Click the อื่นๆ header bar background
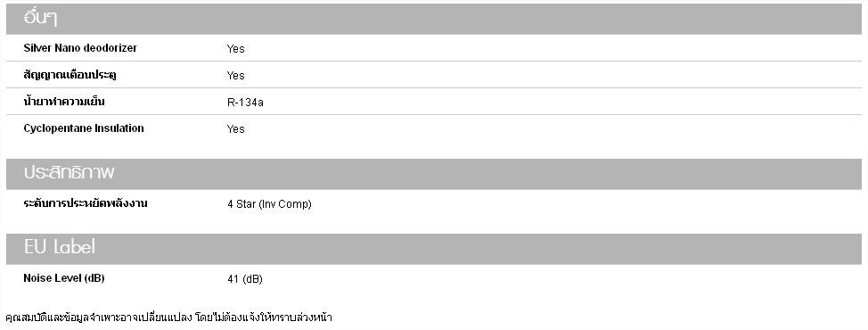This screenshot has height=330, width=868. coord(460,19)
